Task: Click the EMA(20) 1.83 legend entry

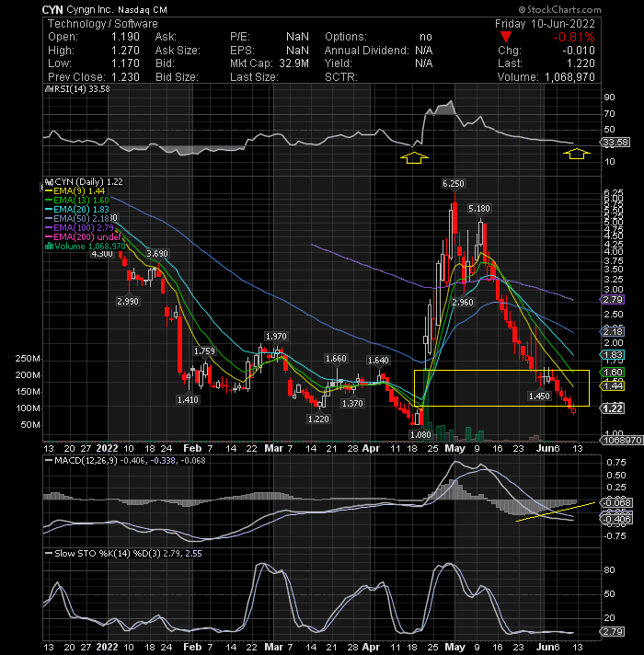Action: click(81, 209)
